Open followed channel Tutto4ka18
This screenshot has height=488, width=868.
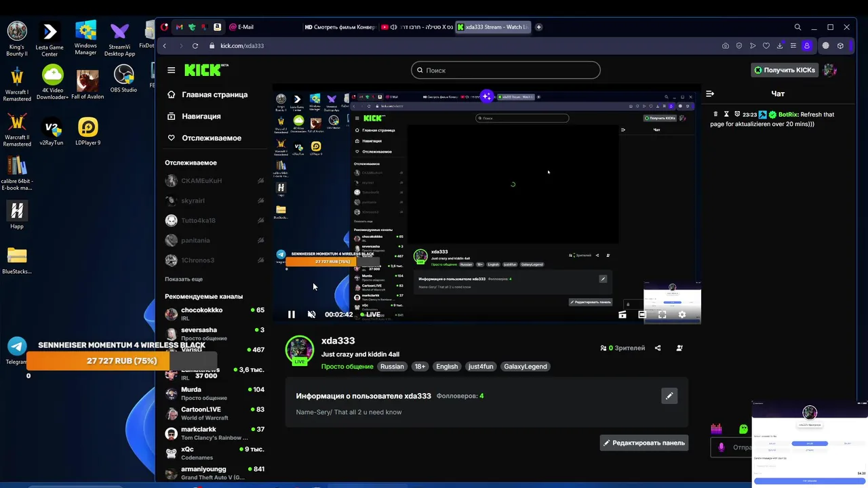[x=214, y=220]
